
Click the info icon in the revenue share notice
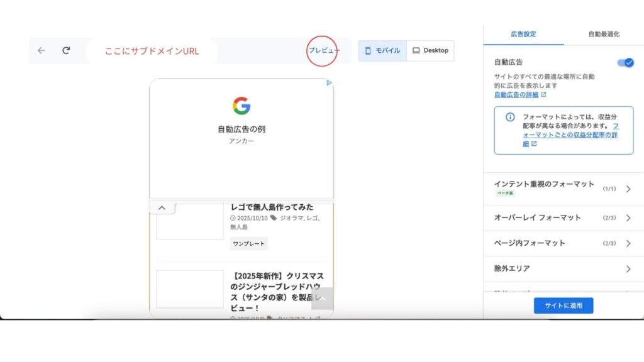tap(510, 118)
